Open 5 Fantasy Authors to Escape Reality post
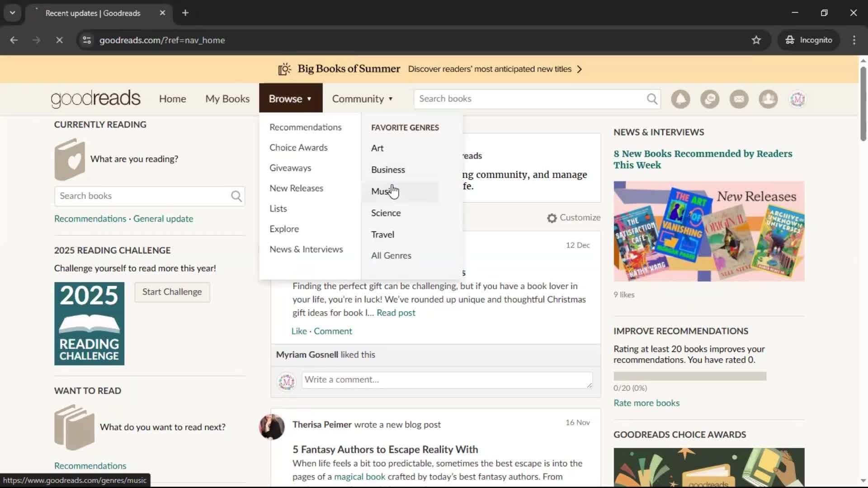The height and width of the screenshot is (488, 868). (x=385, y=450)
